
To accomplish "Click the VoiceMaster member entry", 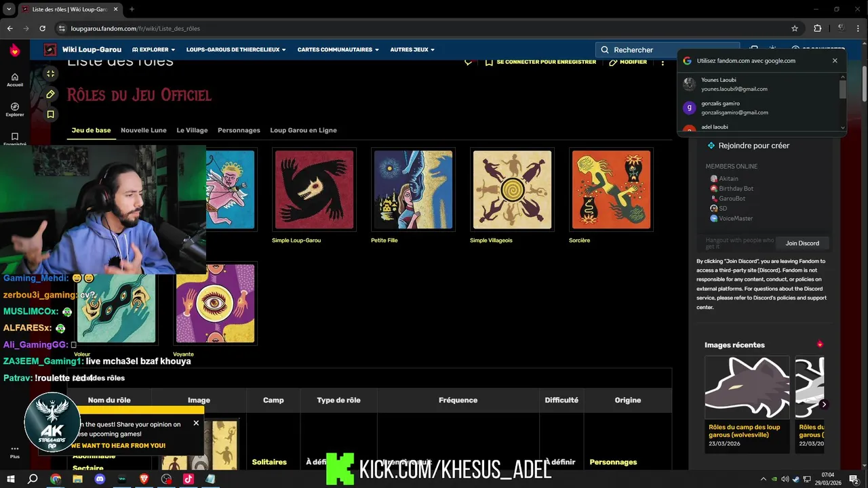I will 731,218.
